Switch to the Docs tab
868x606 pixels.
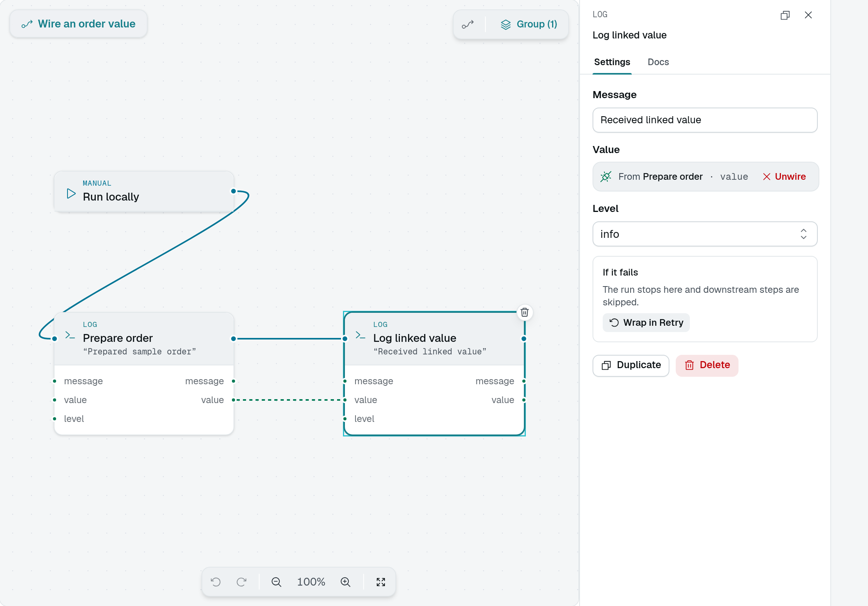pyautogui.click(x=658, y=62)
